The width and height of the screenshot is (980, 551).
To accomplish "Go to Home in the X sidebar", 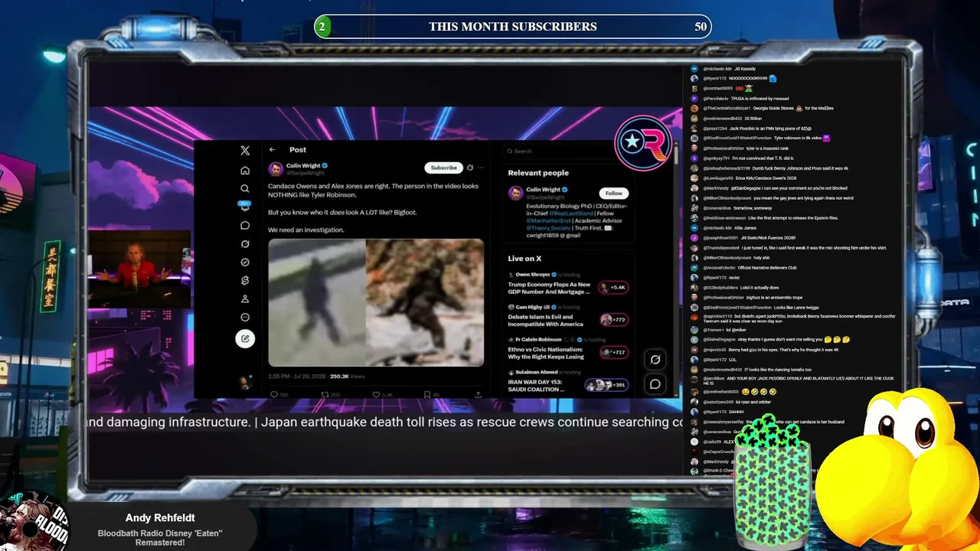I will [x=245, y=170].
